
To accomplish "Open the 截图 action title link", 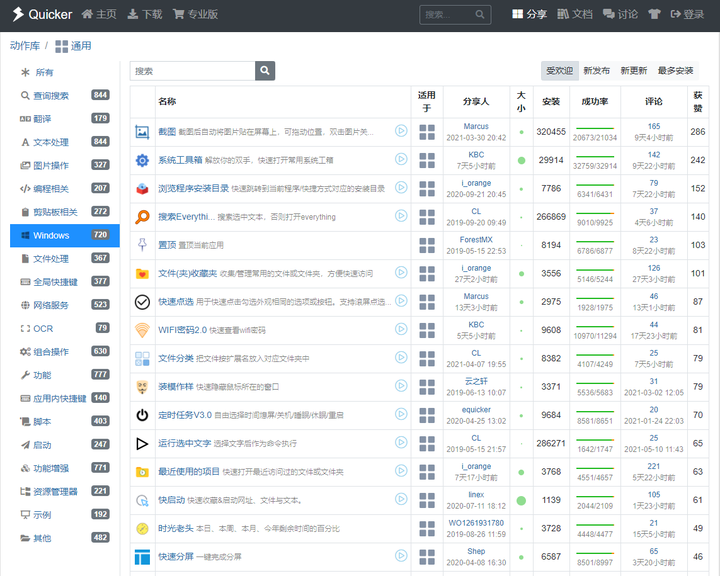I will [167, 132].
